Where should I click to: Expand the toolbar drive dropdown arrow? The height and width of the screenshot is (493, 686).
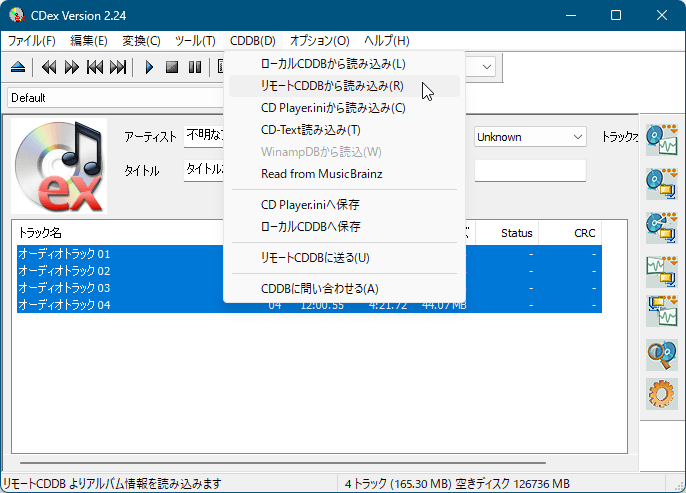coord(486,67)
